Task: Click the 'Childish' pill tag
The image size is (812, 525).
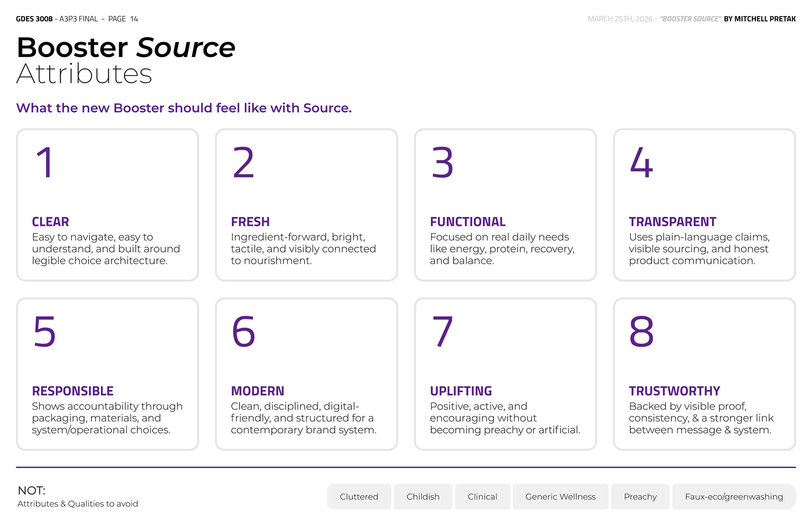Action: coord(423,496)
